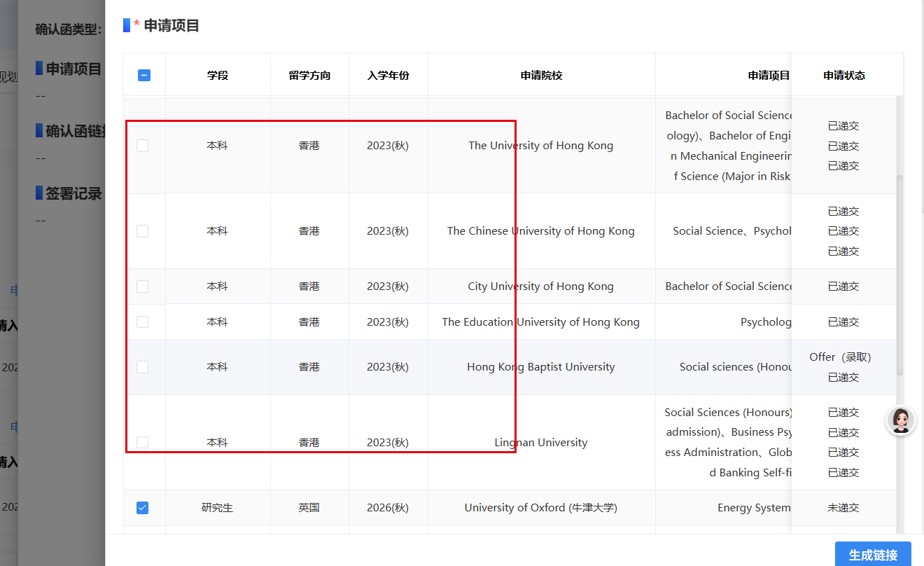Image resolution: width=924 pixels, height=566 pixels.
Task: Uncheck the University of Oxford row
Action: (x=143, y=508)
